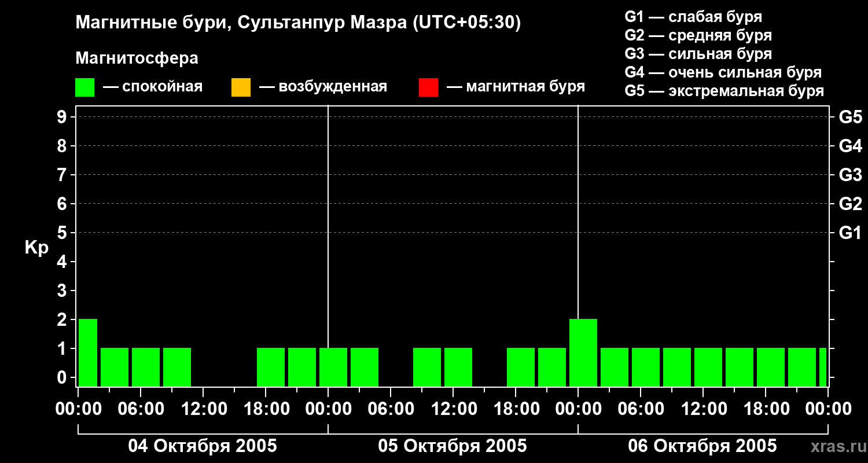Click the Kp axis label

36,248
